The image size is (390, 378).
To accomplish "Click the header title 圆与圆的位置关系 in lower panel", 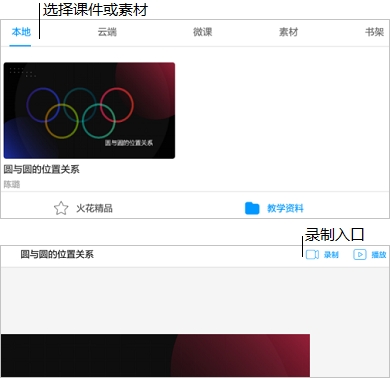I will click(57, 255).
